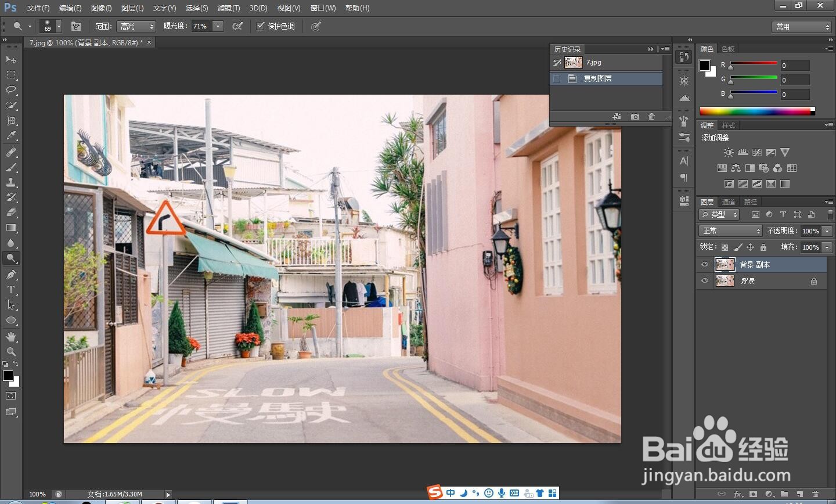Image resolution: width=836 pixels, height=504 pixels.
Task: Toggle lock position
Action: [x=750, y=247]
